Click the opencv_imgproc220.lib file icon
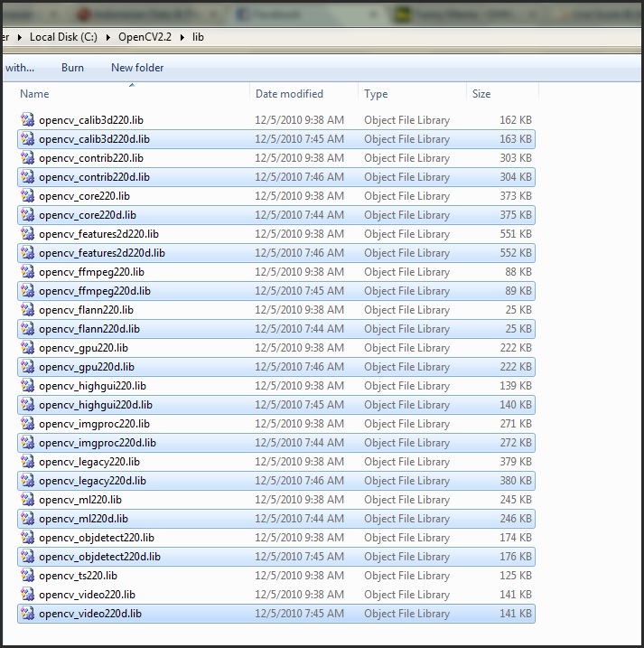 [28, 424]
